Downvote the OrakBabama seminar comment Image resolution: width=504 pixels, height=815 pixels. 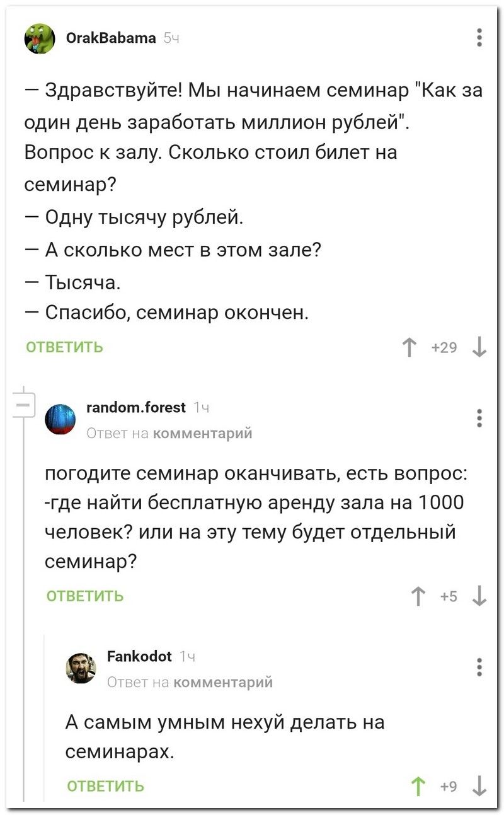pos(480,347)
